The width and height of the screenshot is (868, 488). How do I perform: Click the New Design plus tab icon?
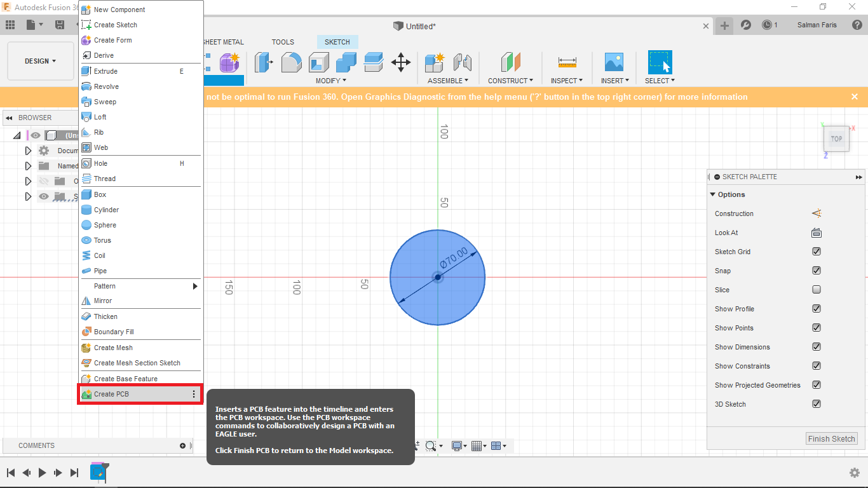[724, 25]
